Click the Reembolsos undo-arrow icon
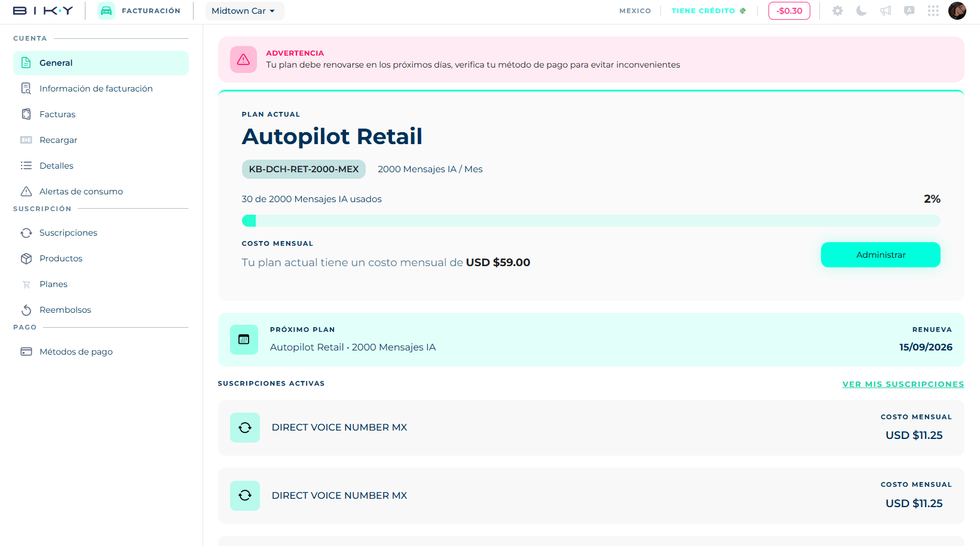Image resolution: width=980 pixels, height=546 pixels. pos(26,310)
